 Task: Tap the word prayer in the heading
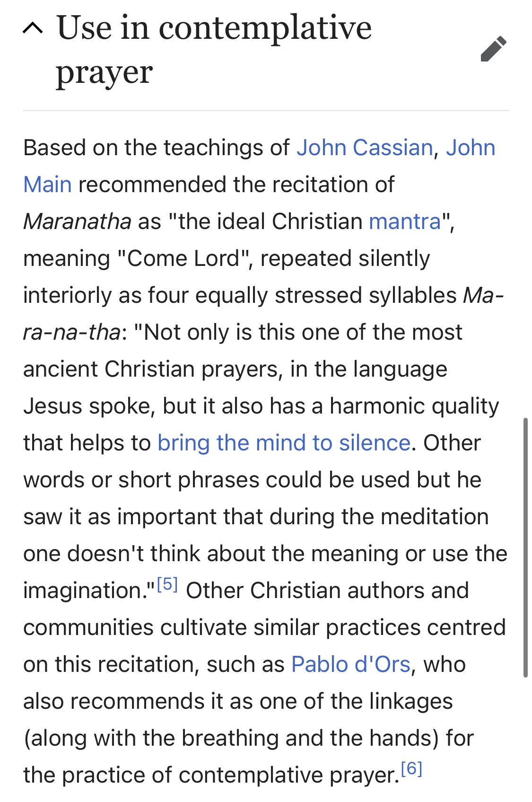coord(105,72)
